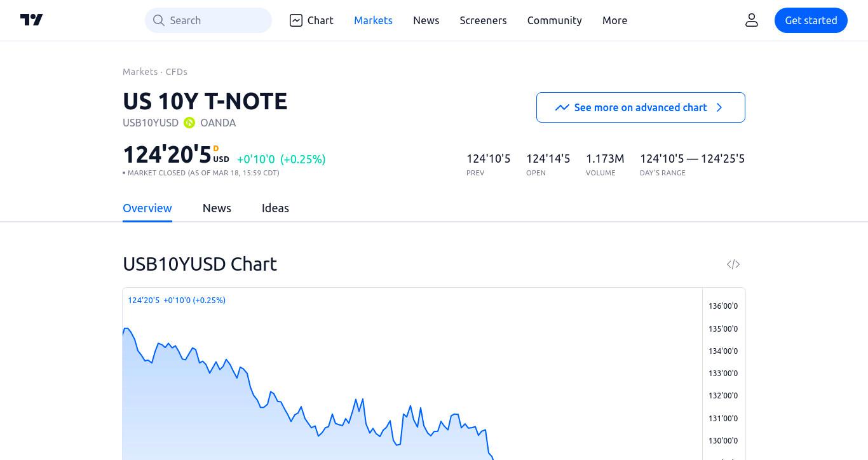Viewport: 868px width, 460px height.
Task: Switch to the News tab under the price
Action: coord(217,208)
